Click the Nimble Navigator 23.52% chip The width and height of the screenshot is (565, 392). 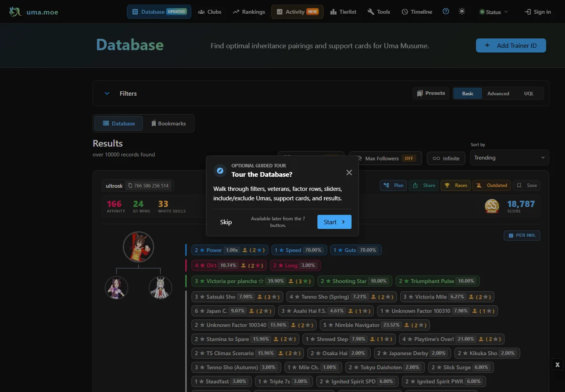coord(375,325)
